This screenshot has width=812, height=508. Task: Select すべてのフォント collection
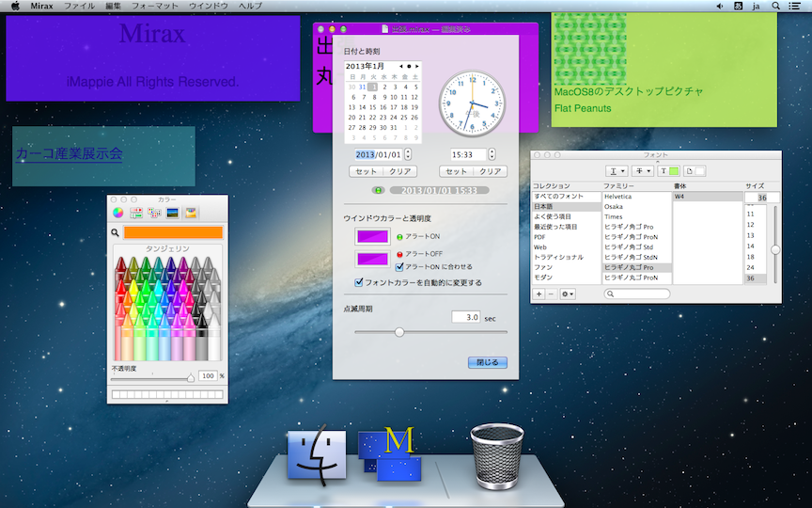click(566, 197)
